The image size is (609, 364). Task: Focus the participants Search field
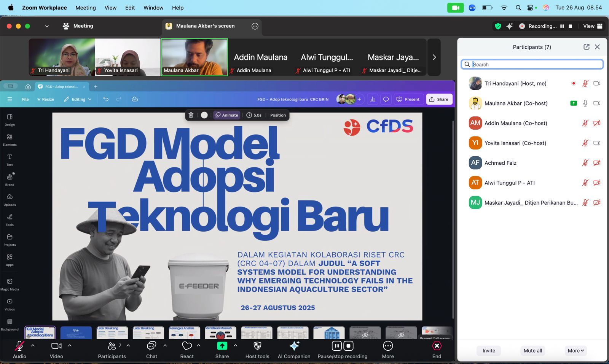[532, 64]
